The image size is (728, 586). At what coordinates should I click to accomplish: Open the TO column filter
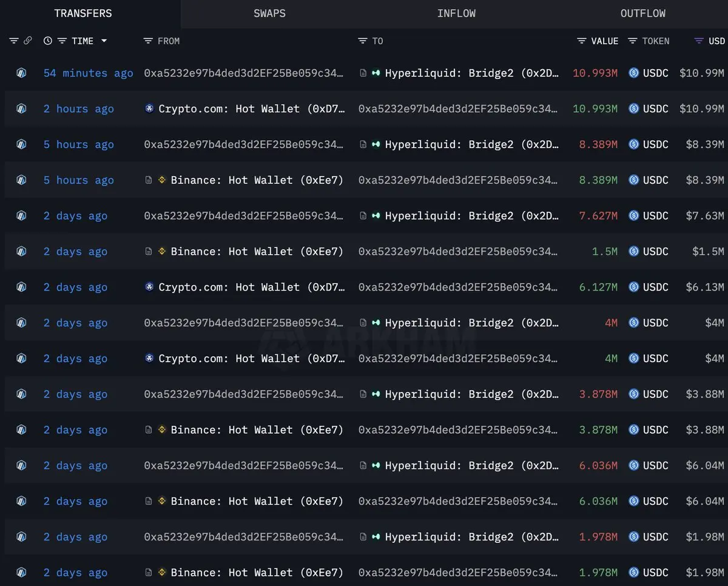(363, 41)
